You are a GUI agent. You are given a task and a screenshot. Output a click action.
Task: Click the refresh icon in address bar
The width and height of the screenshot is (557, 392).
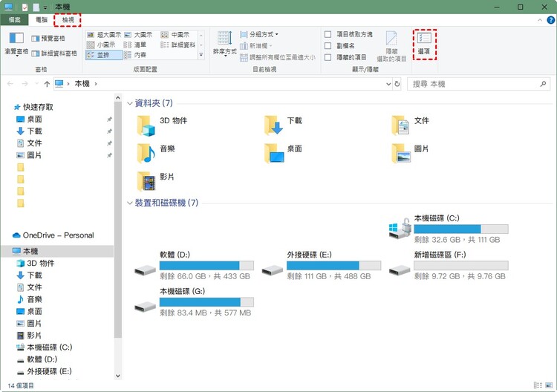coord(397,84)
